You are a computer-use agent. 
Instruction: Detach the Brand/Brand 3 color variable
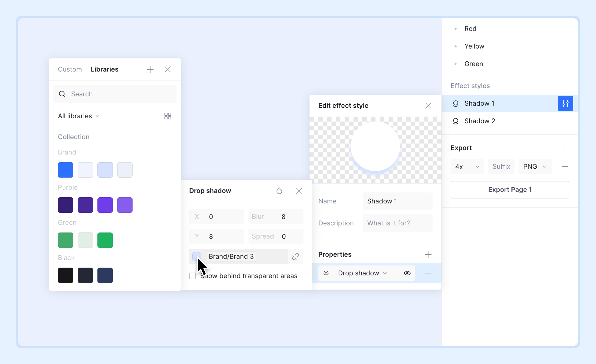[x=295, y=256]
